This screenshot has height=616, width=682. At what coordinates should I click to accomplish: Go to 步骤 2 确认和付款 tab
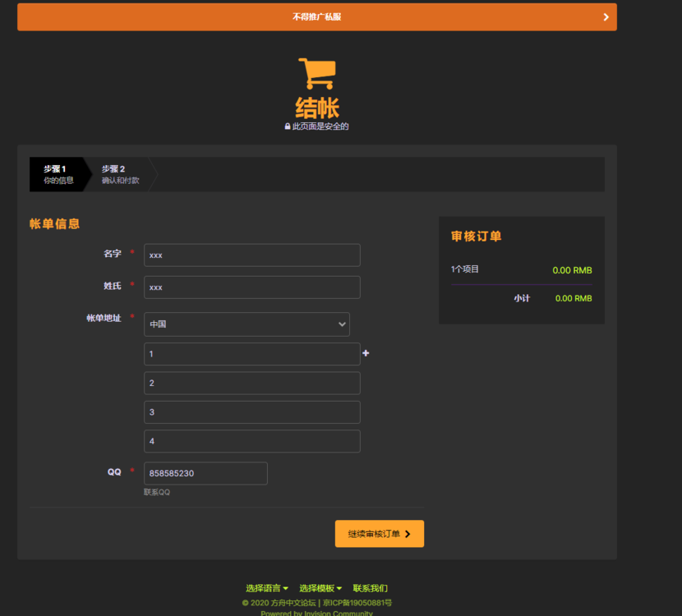pos(120,174)
